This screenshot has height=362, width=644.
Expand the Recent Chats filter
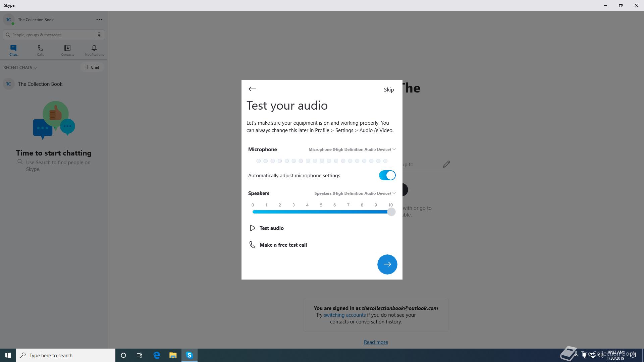(x=20, y=67)
